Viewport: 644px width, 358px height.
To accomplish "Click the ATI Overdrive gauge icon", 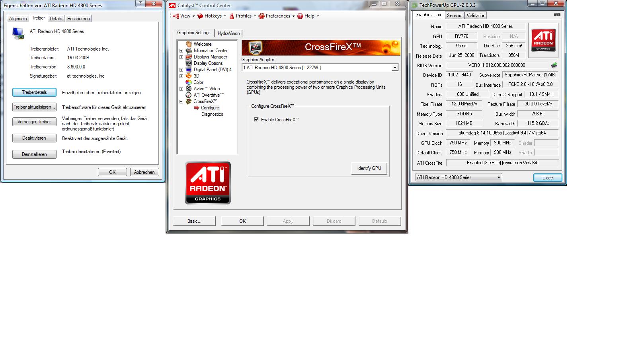I will coord(189,95).
